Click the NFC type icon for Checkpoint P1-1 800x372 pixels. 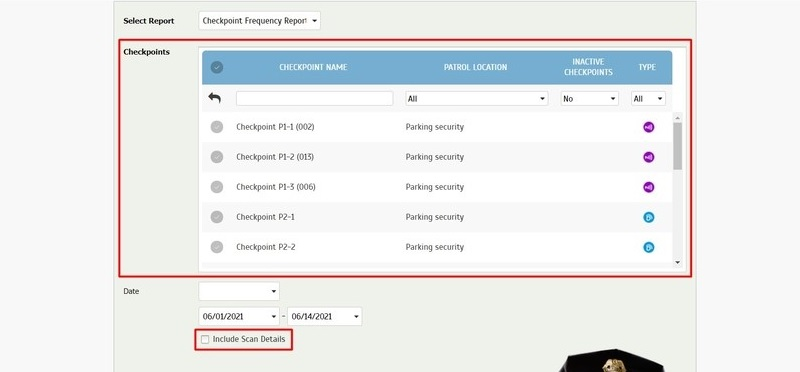648,127
